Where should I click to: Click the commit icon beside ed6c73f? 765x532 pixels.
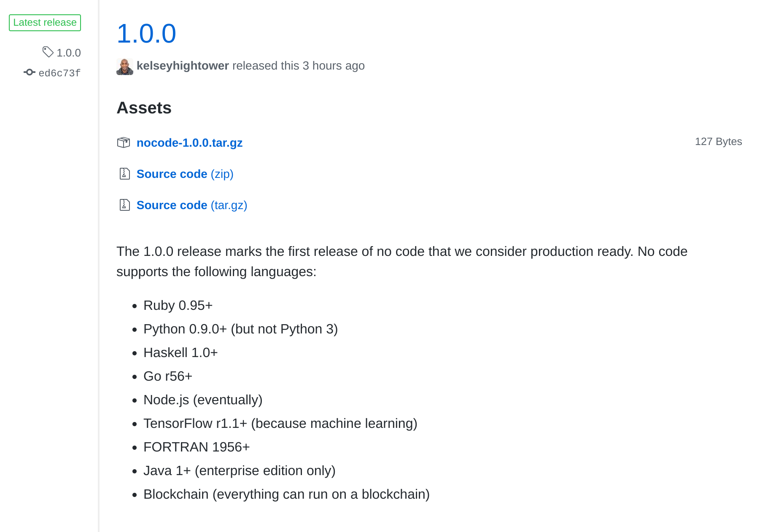coord(29,72)
